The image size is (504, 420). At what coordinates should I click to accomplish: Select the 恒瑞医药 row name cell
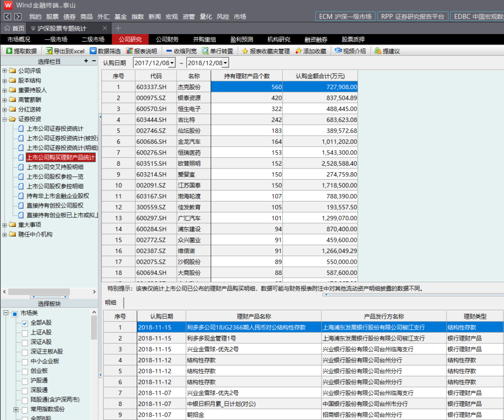[x=194, y=153]
